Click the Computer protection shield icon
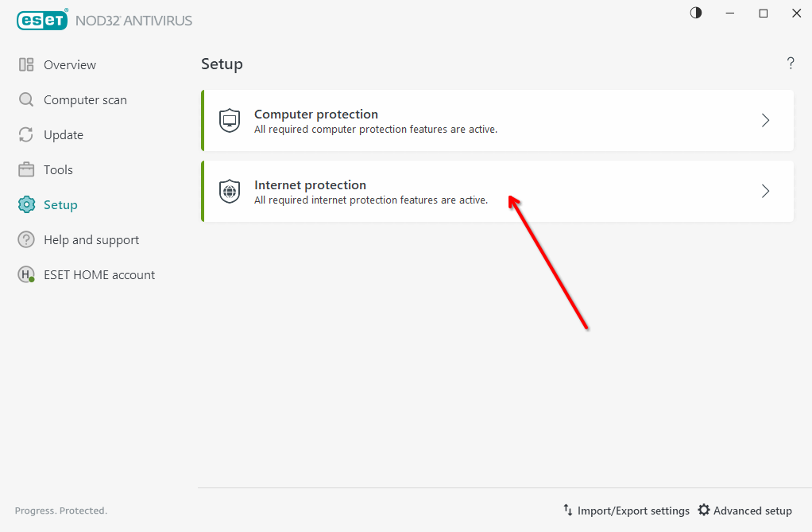 point(230,121)
